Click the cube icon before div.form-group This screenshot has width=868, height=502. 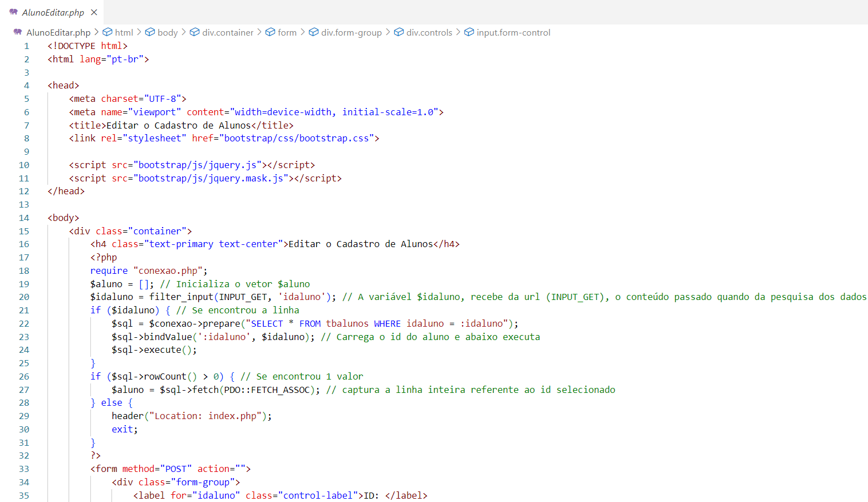click(313, 32)
